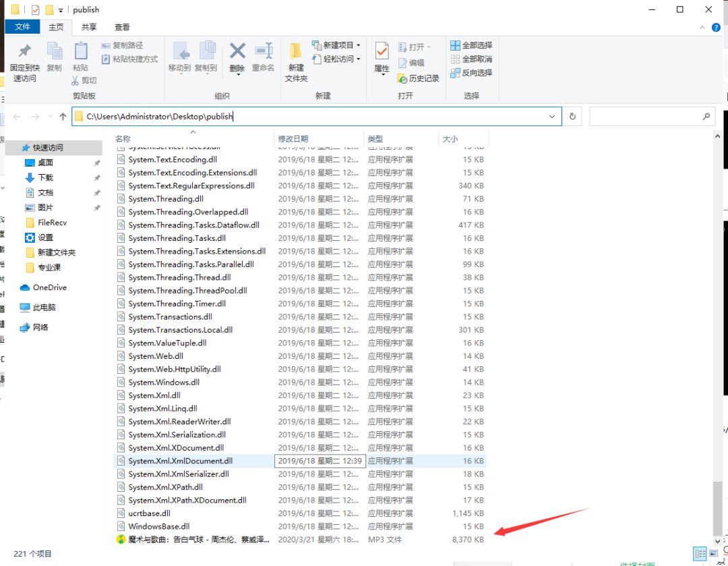Image resolution: width=728 pixels, height=566 pixels.
Task: Switch to the 查看 ribbon tab
Action: 122,27
